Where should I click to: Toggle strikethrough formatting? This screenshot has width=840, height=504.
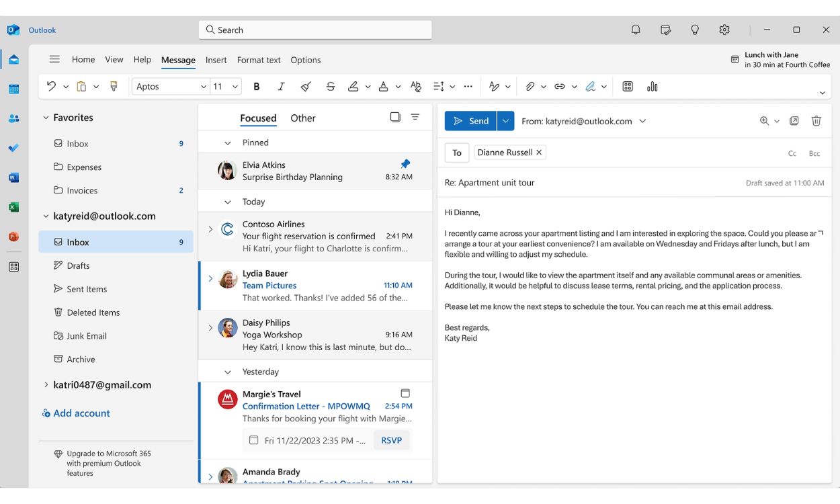330,87
